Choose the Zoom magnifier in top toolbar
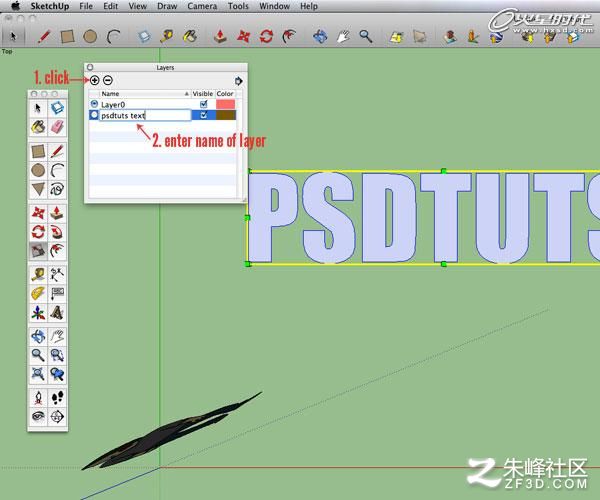Screen dimensions: 600x500 [366, 37]
